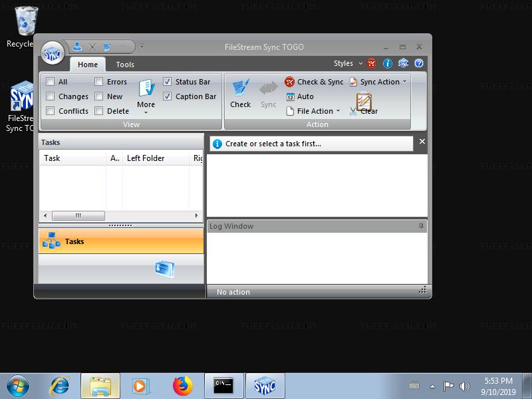Click the Left Folder column header
The width and height of the screenshot is (532, 399).
pyautogui.click(x=156, y=158)
